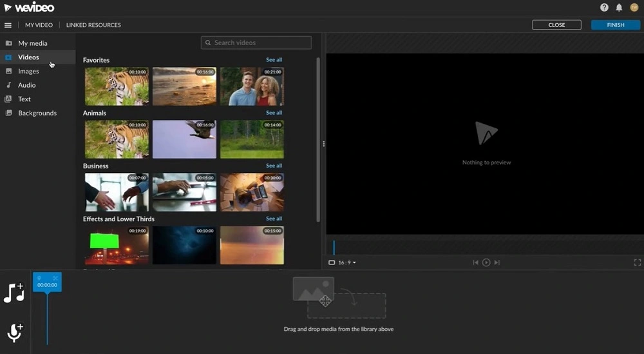Click the Search videos input field
The height and width of the screenshot is (354, 644).
pos(256,43)
